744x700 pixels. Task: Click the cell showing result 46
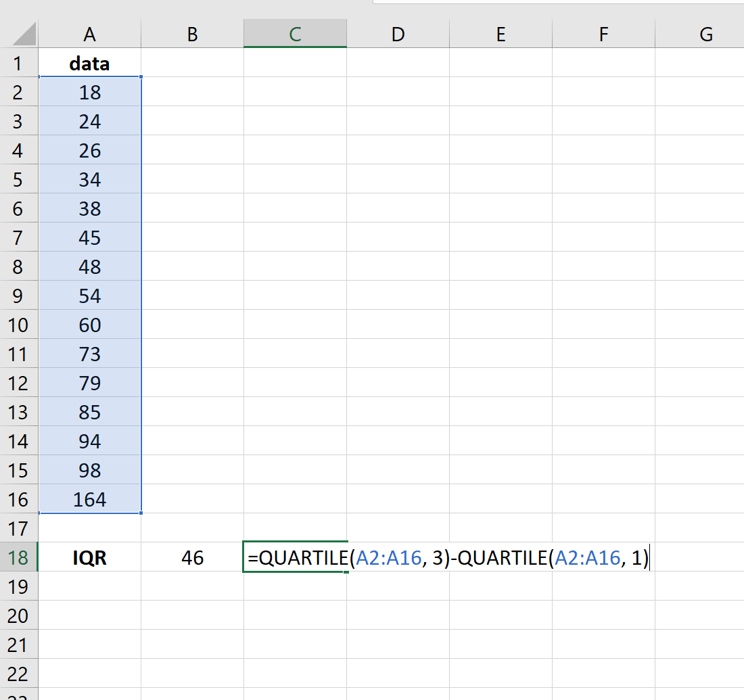click(192, 557)
